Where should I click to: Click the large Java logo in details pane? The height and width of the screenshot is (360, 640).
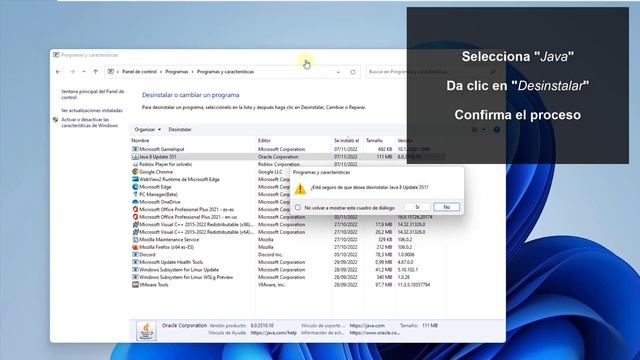pyautogui.click(x=146, y=330)
